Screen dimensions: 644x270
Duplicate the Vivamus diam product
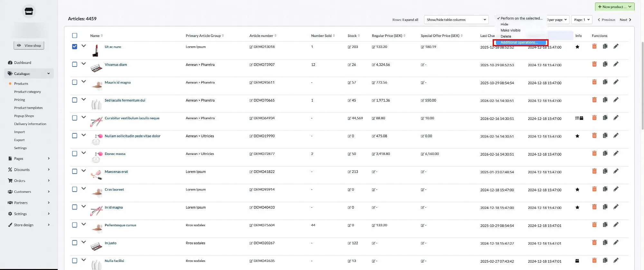[x=605, y=64]
